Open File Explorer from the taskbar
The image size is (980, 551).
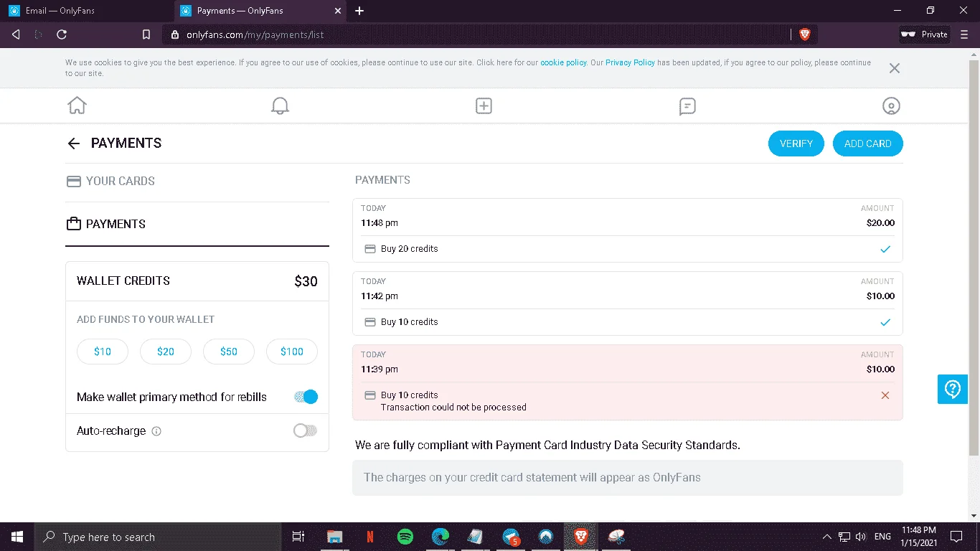pyautogui.click(x=334, y=537)
